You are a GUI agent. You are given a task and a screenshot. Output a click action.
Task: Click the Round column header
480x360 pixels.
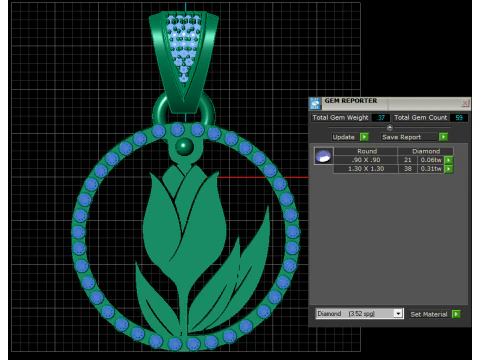(366, 151)
